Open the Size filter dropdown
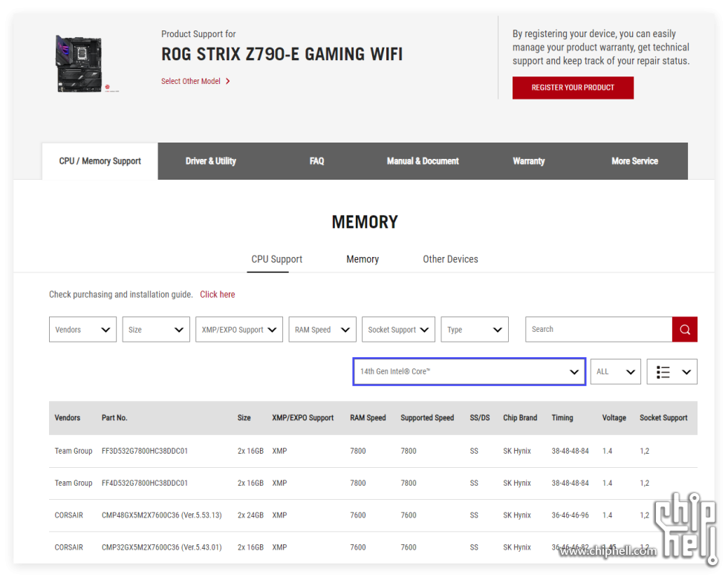728x577 pixels. click(x=156, y=330)
